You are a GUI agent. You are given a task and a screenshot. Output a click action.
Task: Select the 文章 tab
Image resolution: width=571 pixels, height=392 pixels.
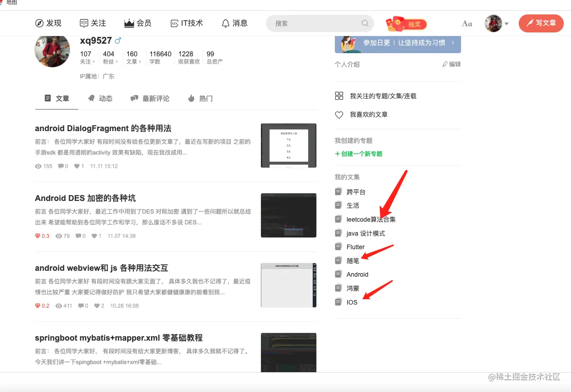tap(57, 98)
